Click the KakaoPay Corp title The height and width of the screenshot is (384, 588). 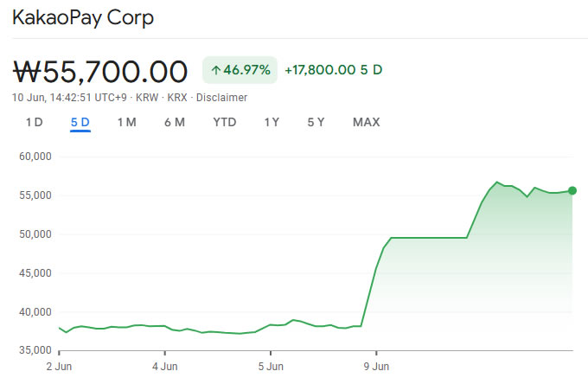click(83, 18)
